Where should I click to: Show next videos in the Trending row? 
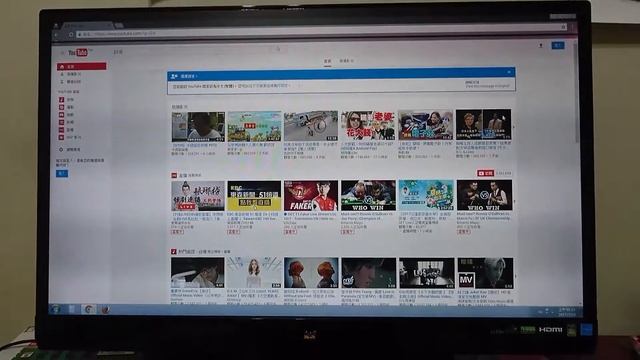[x=514, y=127]
